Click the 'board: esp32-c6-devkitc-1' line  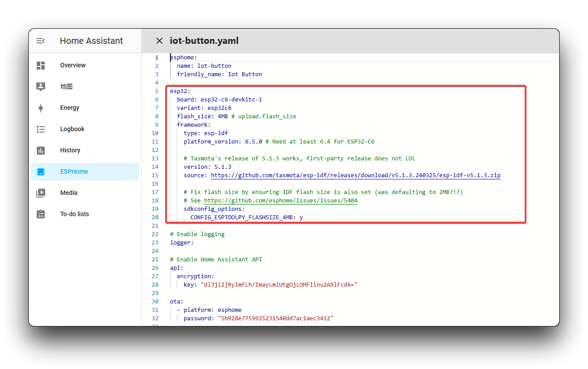tap(219, 99)
